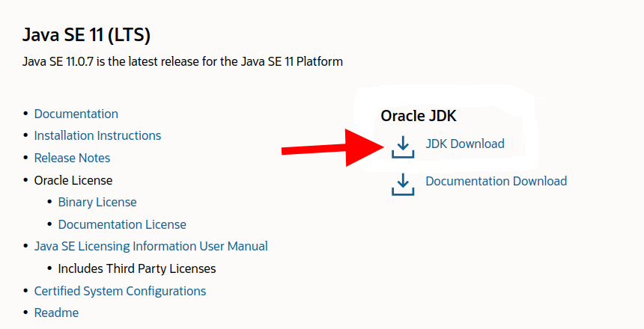Click the Java SE 11.0.7 latest release sentence
This screenshot has width=644, height=329.
[x=183, y=62]
